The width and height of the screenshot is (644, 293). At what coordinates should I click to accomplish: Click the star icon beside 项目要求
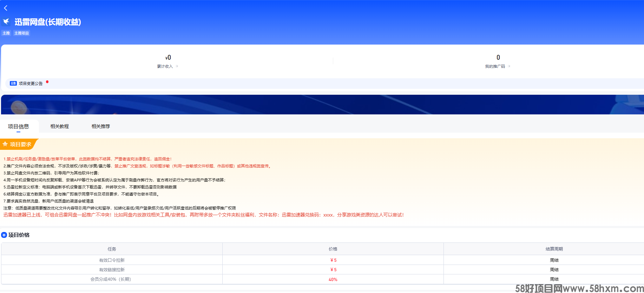(x=5, y=144)
